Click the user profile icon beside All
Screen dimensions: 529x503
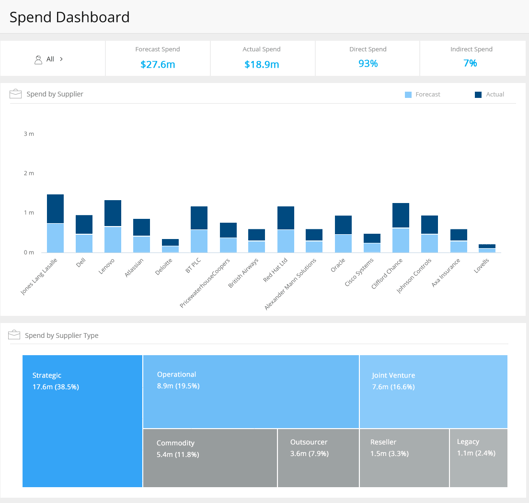click(x=38, y=60)
